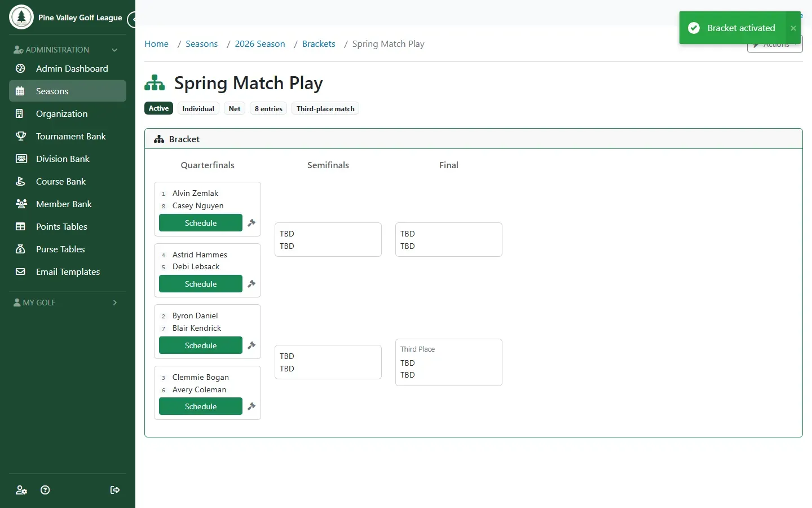This screenshot has width=812, height=508.
Task: Open Organization menu item
Action: click(x=68, y=113)
